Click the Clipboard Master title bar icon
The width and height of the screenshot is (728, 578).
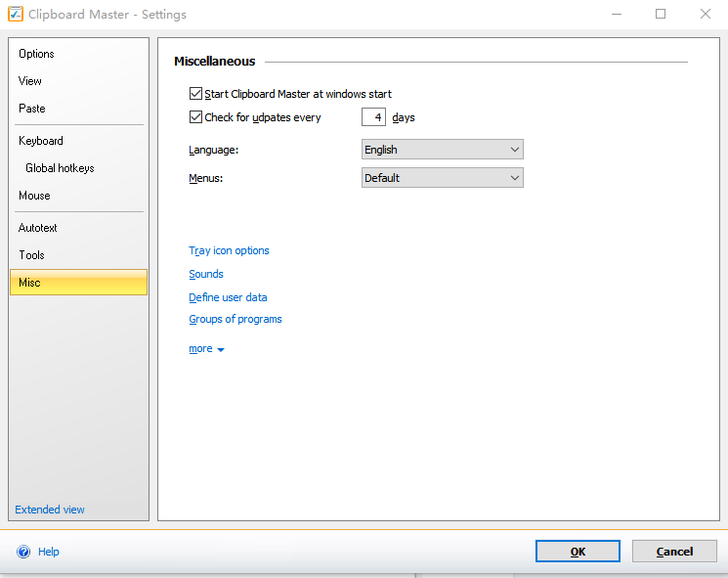(x=15, y=15)
